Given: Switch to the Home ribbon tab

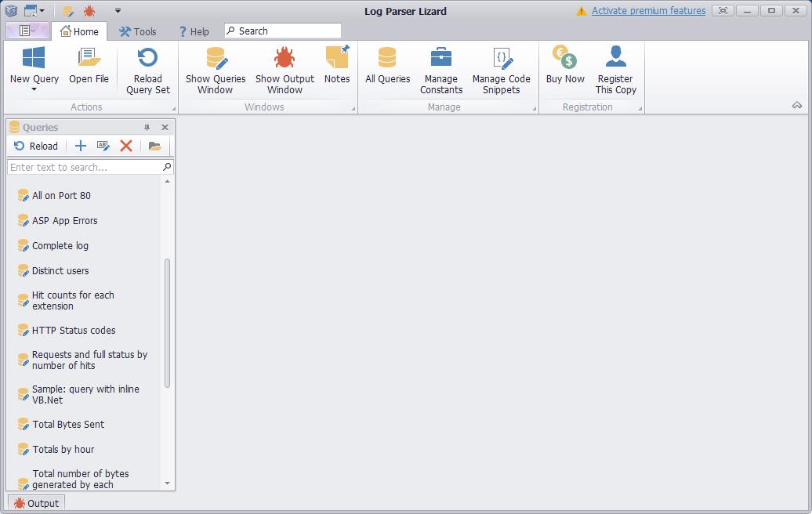Looking at the screenshot, I should coord(79,31).
